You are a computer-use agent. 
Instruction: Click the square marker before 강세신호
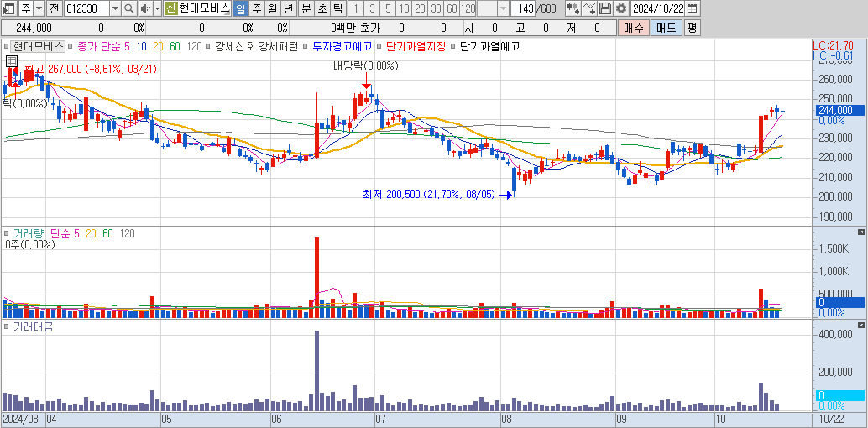click(209, 47)
